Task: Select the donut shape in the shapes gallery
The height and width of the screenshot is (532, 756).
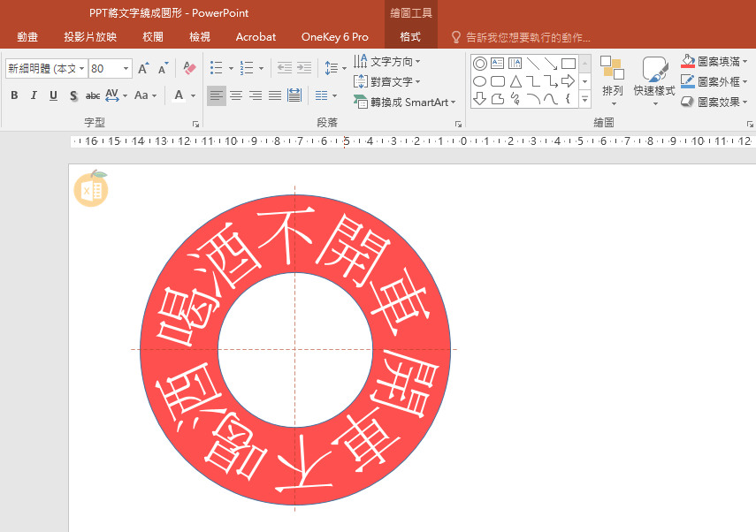Action: (479, 64)
